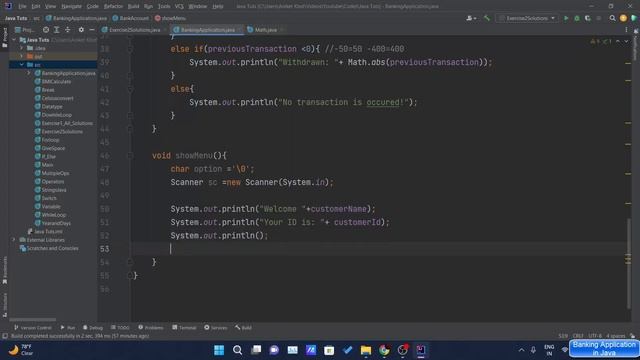Click the tool window quick access icon in the status bar corner

point(5,336)
